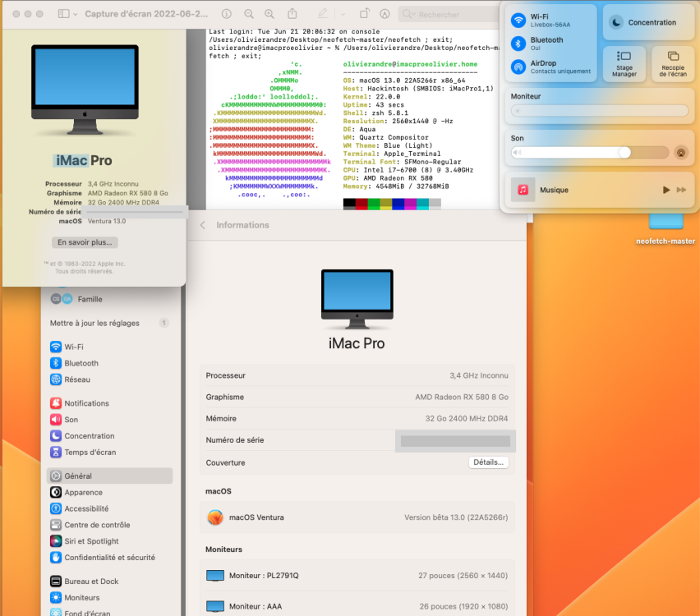The width and height of the screenshot is (700, 616).
Task: Open the sidebar view options chevron
Action: click(x=76, y=14)
